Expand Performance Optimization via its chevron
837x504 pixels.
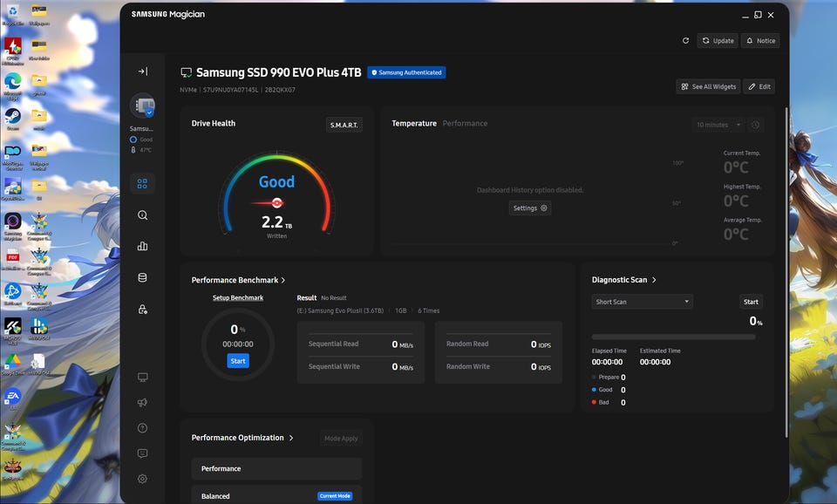tap(291, 438)
